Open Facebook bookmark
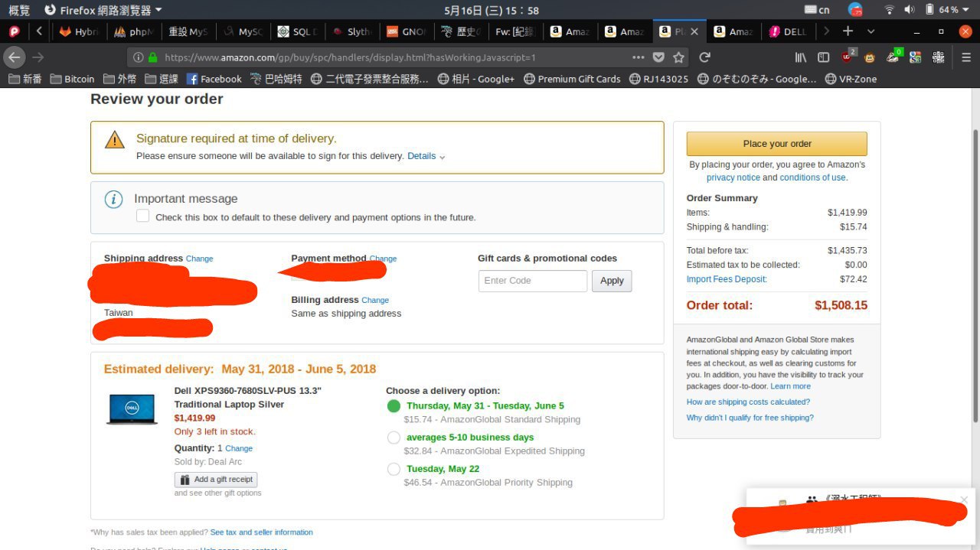Viewport: 980px width, 550px height. pyautogui.click(x=214, y=79)
